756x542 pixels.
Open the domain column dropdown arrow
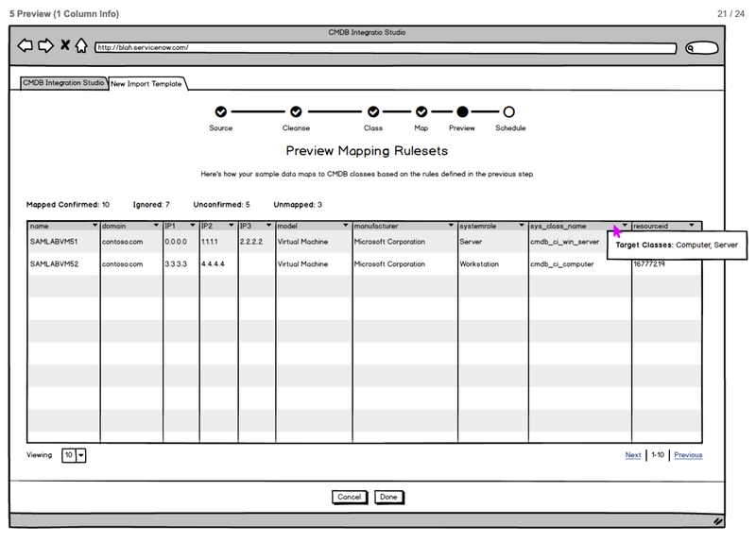156,226
